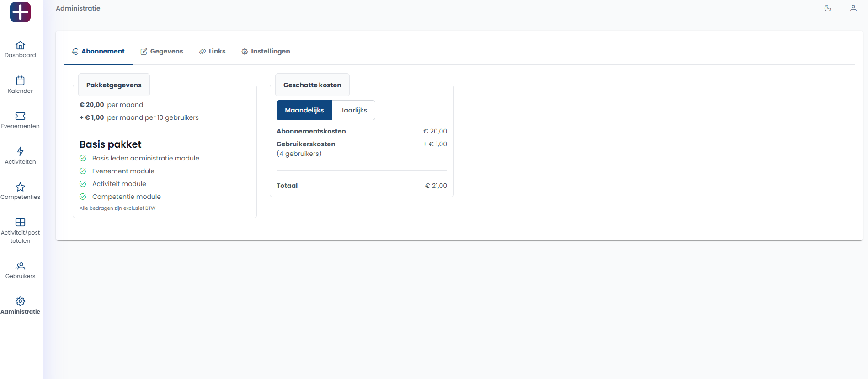
Task: Open Activiteiten lightning bolt icon
Action: tap(20, 151)
